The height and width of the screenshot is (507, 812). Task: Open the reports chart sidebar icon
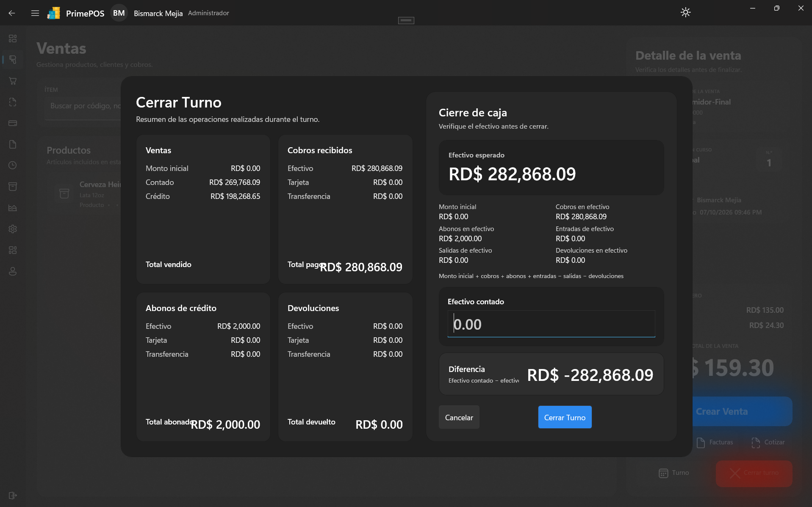point(13,208)
